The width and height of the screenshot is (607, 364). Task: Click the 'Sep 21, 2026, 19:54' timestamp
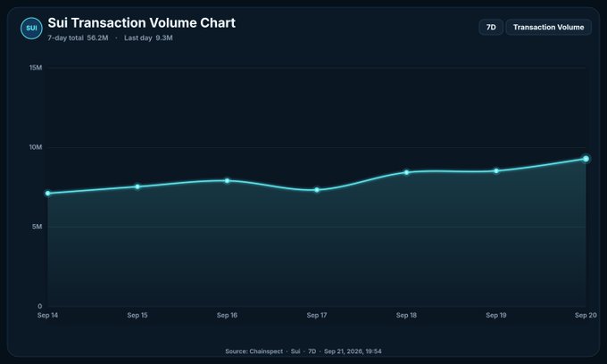point(353,352)
